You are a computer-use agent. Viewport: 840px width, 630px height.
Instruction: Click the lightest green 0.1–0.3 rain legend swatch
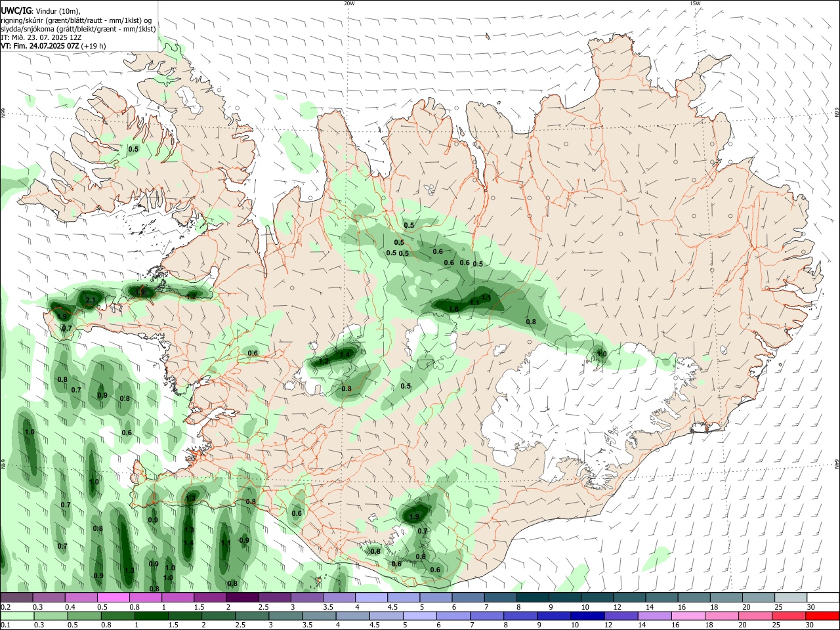tap(17, 616)
